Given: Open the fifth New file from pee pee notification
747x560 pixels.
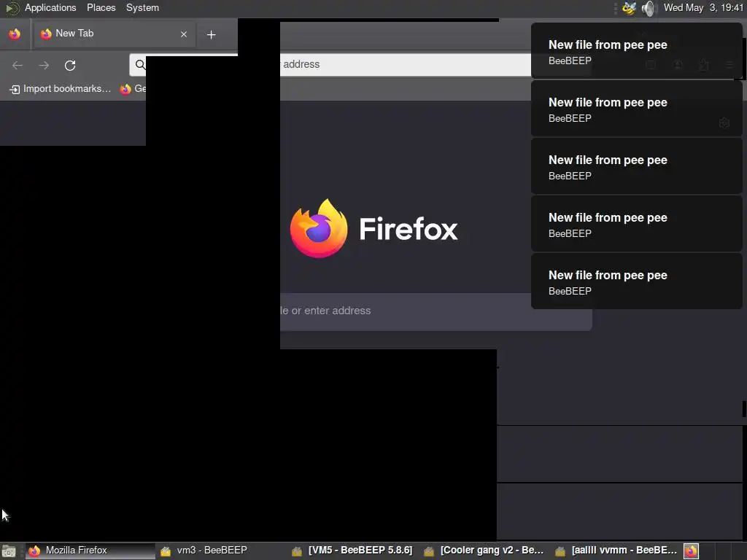Looking at the screenshot, I should (636, 281).
